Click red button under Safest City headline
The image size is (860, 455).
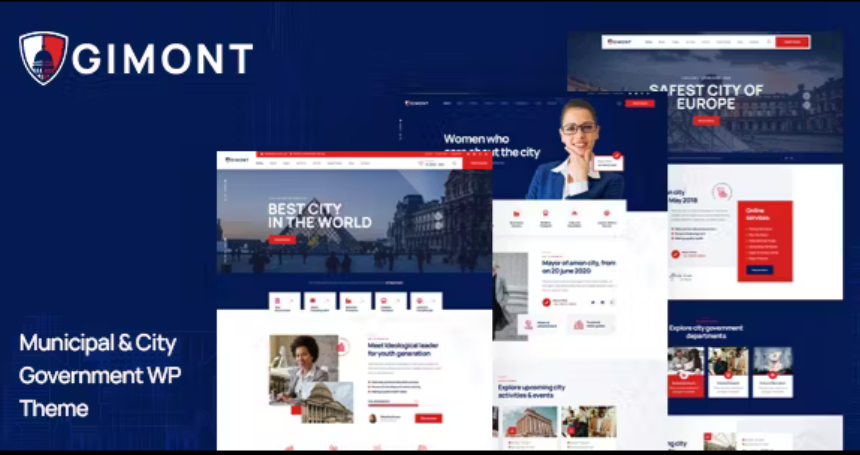click(x=706, y=121)
